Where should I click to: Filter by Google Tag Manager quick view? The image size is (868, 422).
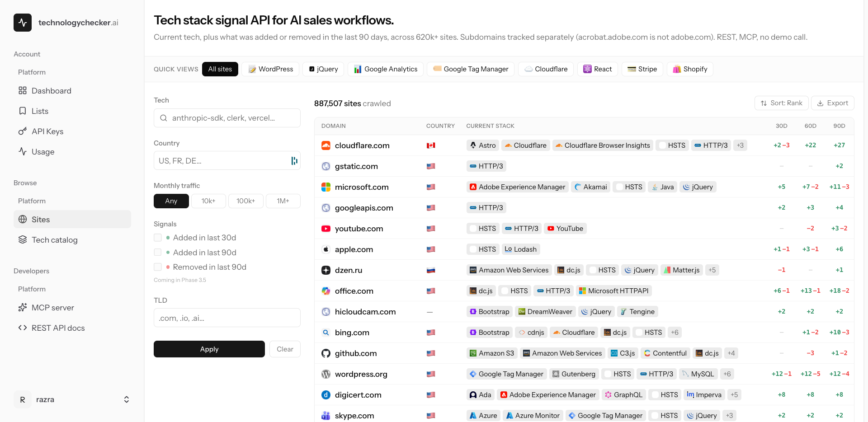(471, 69)
